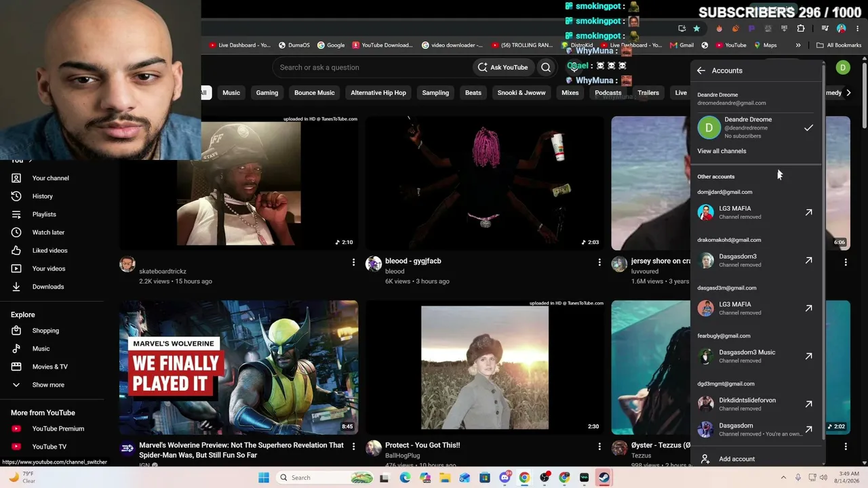Viewport: 868px width, 488px height.
Task: Open Liked videos in the sidebar
Action: 50,251
